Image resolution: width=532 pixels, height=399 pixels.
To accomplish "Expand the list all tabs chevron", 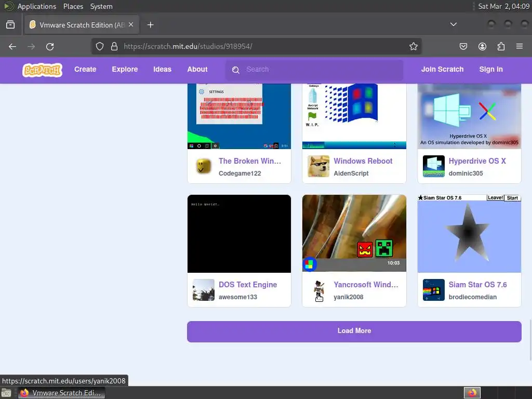I will coord(453,24).
